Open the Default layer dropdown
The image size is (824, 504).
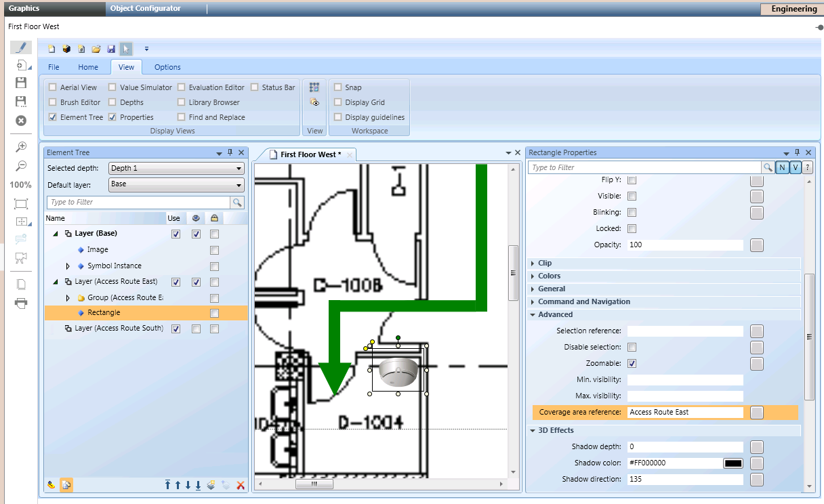239,184
